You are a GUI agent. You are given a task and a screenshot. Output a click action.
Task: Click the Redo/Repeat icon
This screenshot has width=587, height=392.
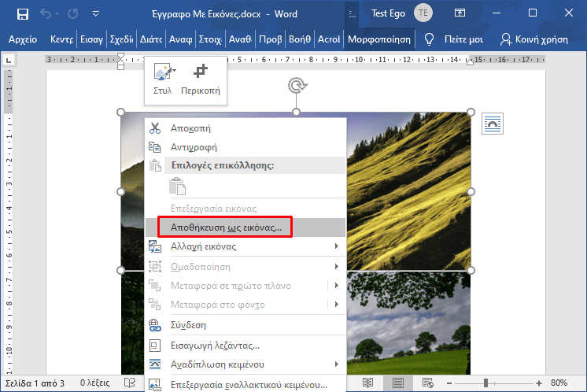coord(73,14)
